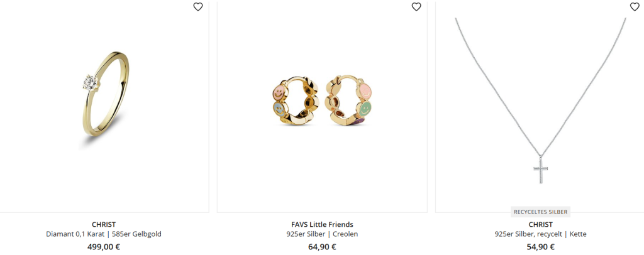Save the silver cross necklace via heart

coord(635,6)
